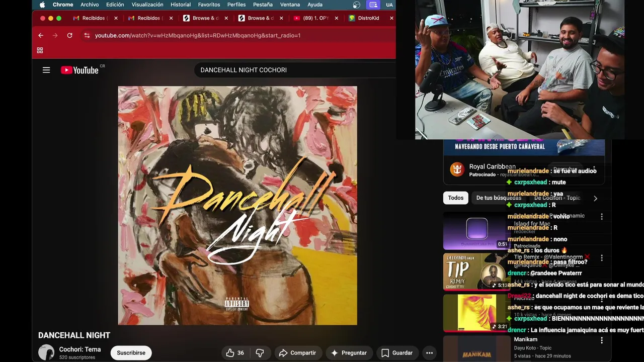Click the Chrome address bar URL
This screenshot has height=362, width=644.
click(198, 35)
